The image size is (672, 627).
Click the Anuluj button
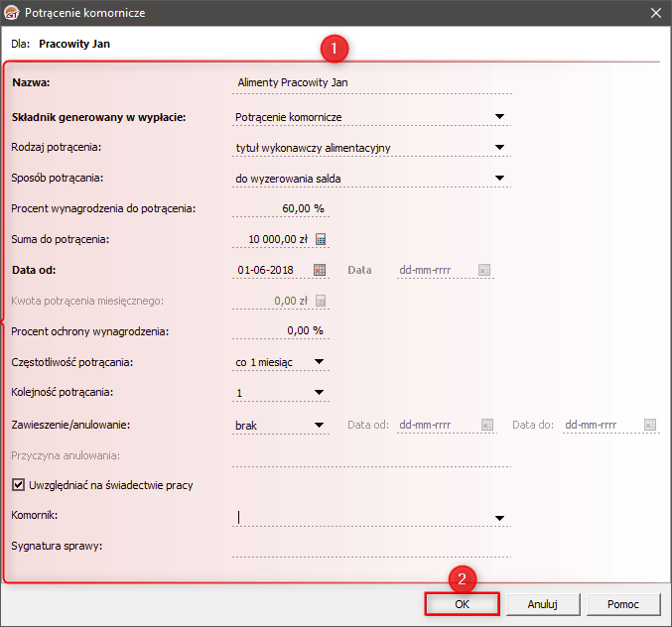(x=543, y=604)
